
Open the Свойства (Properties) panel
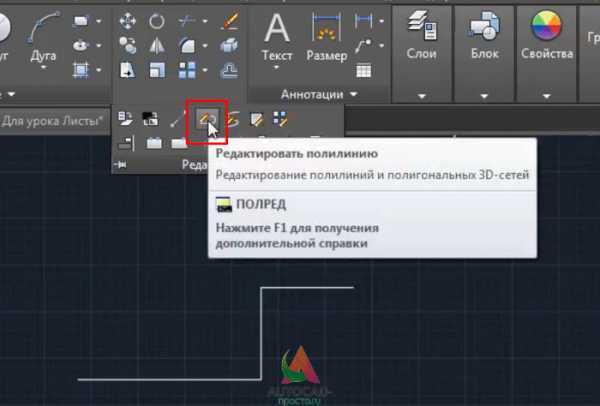point(547,54)
